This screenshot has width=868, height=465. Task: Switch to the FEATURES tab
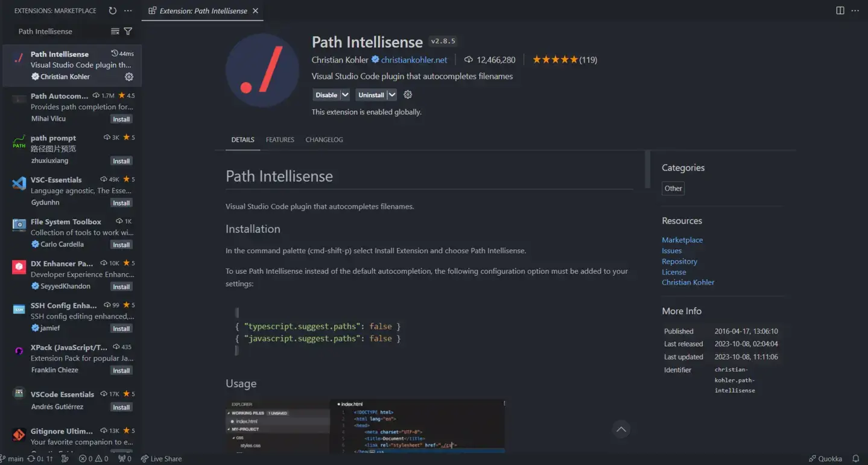tap(280, 139)
